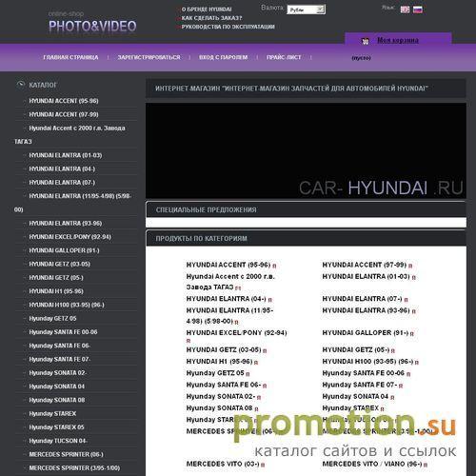Select HYUNDAI EXCEL/PONY (92-94) in sidebar
The image size is (476, 476).
tap(69, 237)
